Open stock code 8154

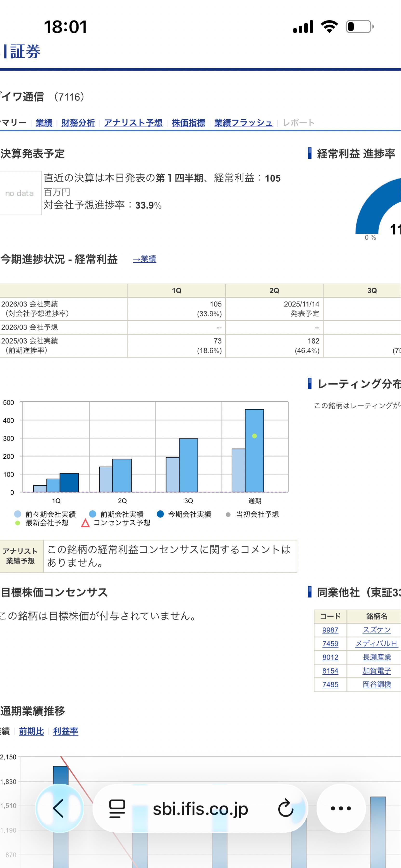[330, 671]
